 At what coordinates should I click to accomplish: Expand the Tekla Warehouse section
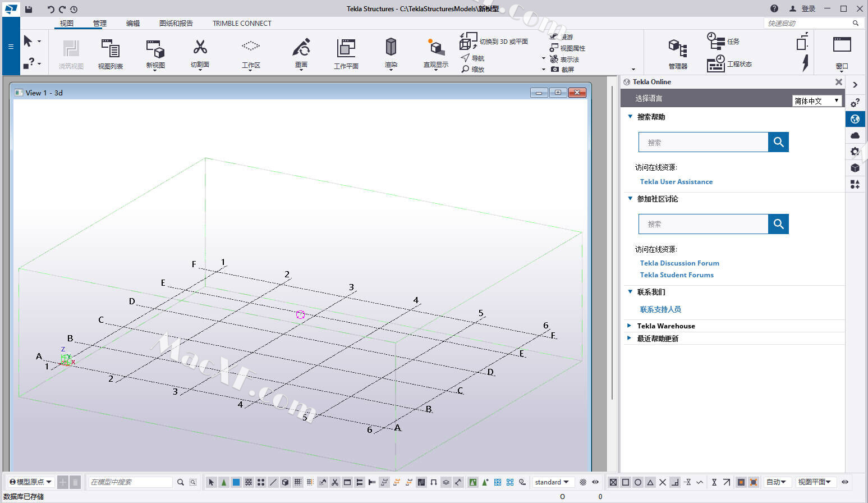(x=665, y=326)
